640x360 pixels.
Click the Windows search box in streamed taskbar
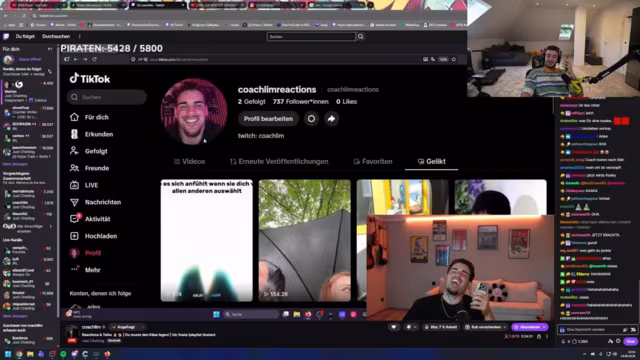click(x=251, y=314)
